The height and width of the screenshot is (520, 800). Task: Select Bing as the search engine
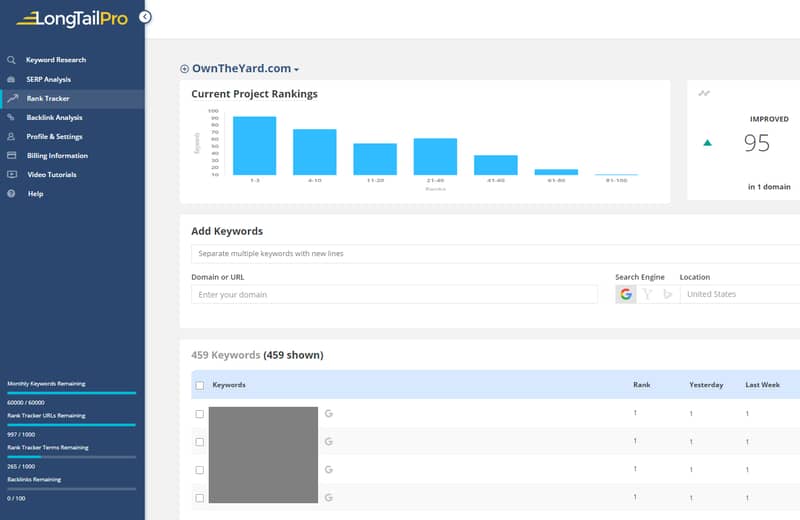click(667, 294)
